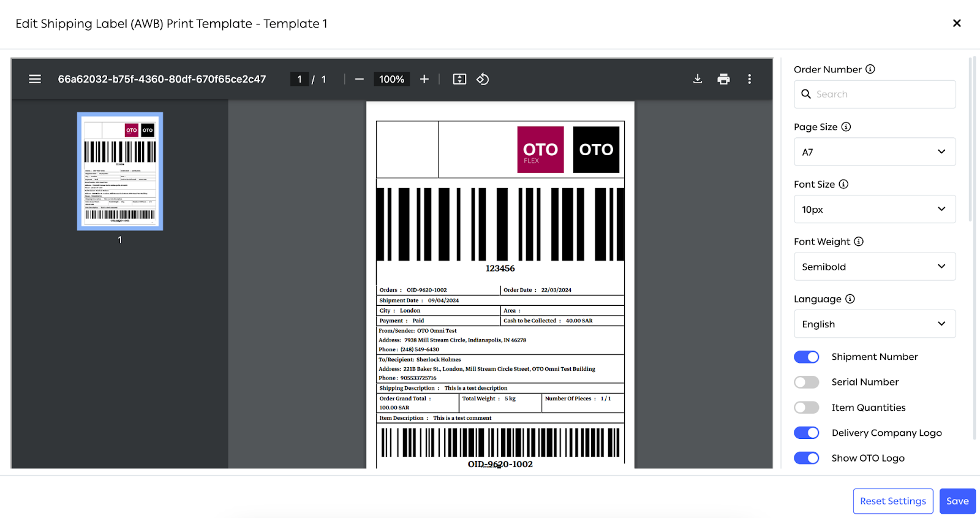
Task: Click the Delivery Company Logo label text
Action: [886, 433]
